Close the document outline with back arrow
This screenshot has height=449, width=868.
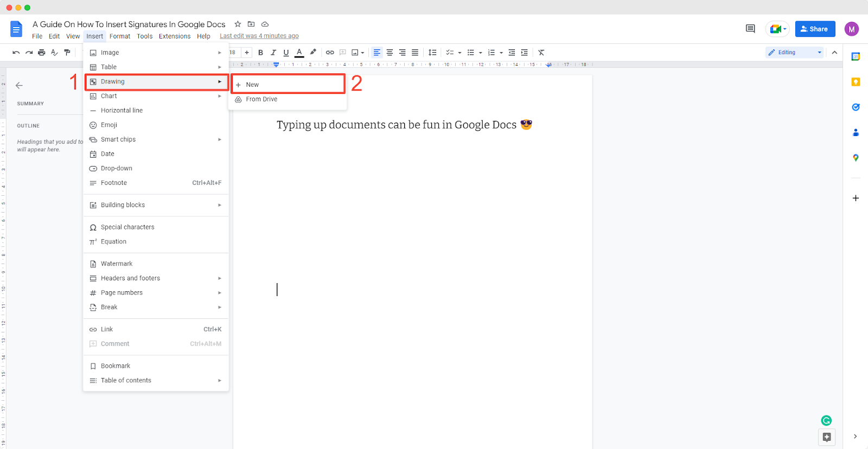[x=19, y=85]
